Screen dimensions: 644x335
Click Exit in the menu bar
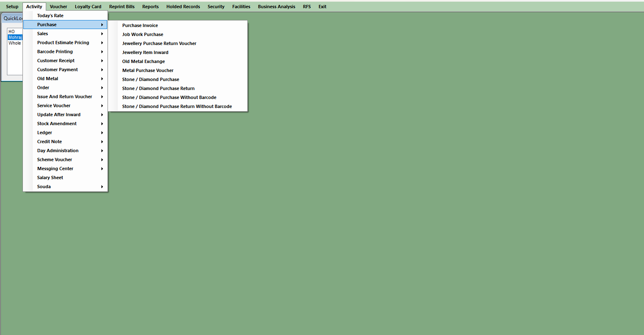[x=322, y=7]
